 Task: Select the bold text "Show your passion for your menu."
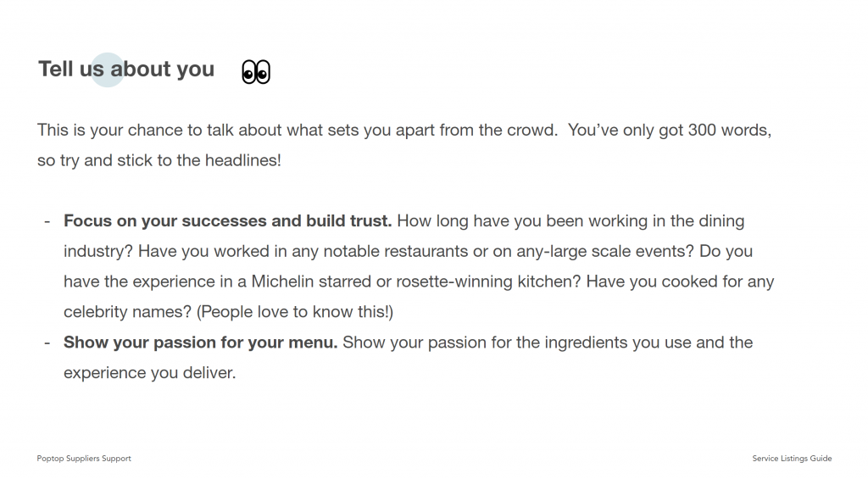tap(201, 343)
